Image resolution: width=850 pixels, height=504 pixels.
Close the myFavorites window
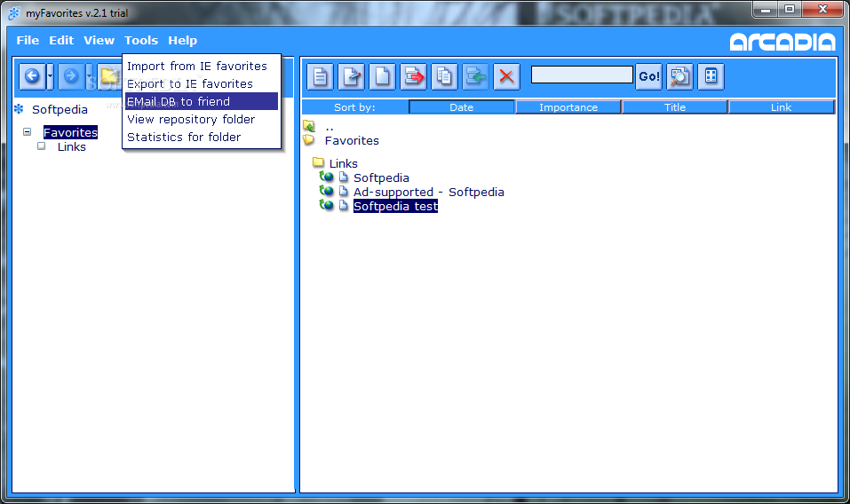[x=822, y=9]
